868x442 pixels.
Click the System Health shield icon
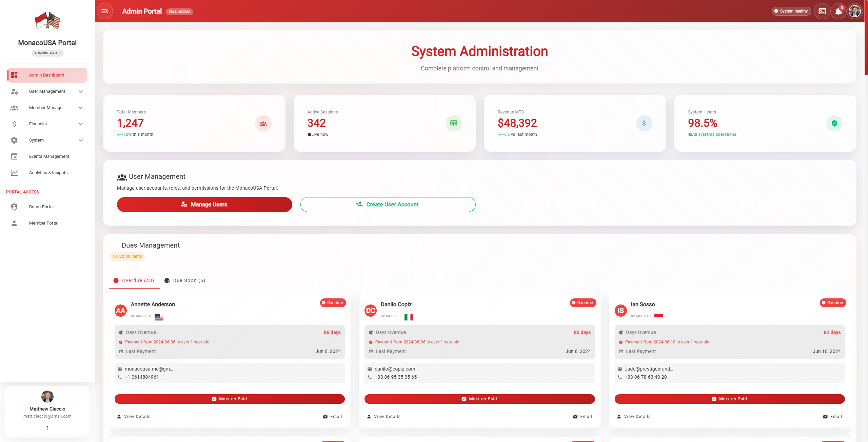pos(834,123)
